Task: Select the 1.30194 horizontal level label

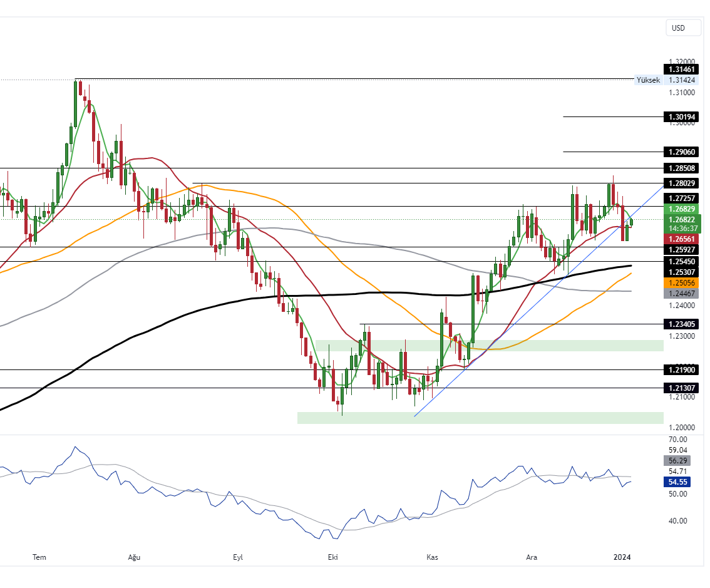Action: (681, 117)
